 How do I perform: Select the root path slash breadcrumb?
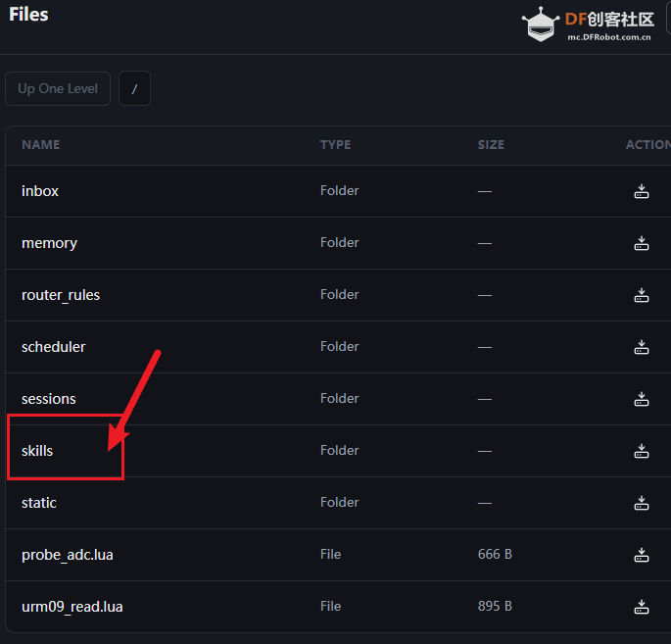pyautogui.click(x=134, y=88)
